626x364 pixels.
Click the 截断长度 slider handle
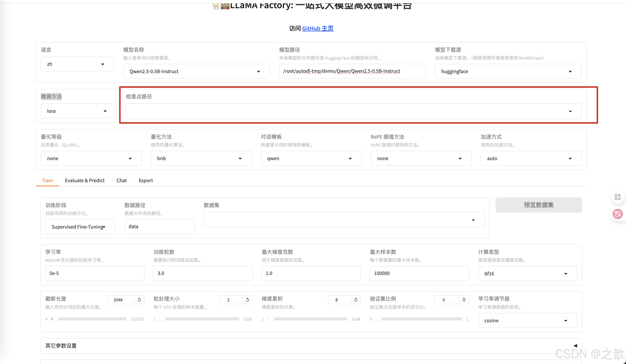point(55,319)
